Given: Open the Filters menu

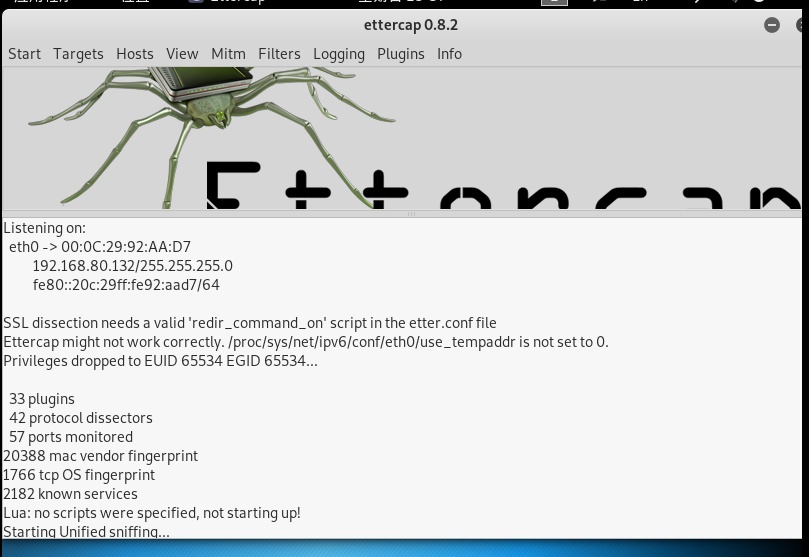Looking at the screenshot, I should [x=279, y=54].
